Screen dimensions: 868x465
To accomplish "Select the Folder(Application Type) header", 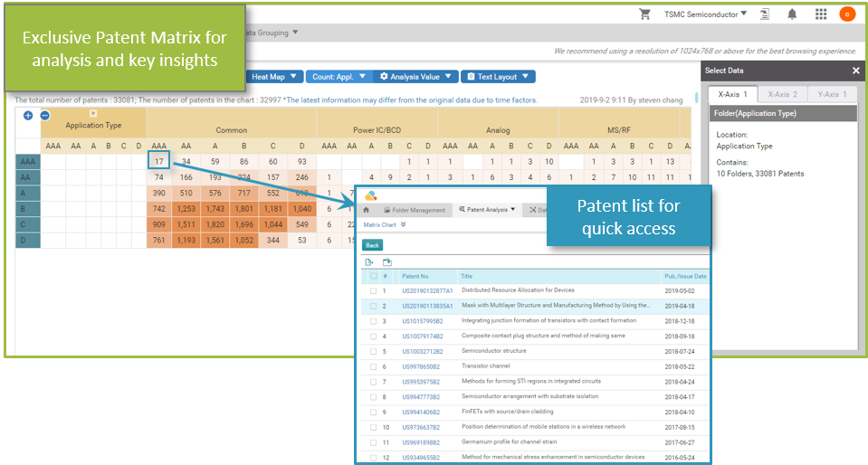I will pos(783,113).
